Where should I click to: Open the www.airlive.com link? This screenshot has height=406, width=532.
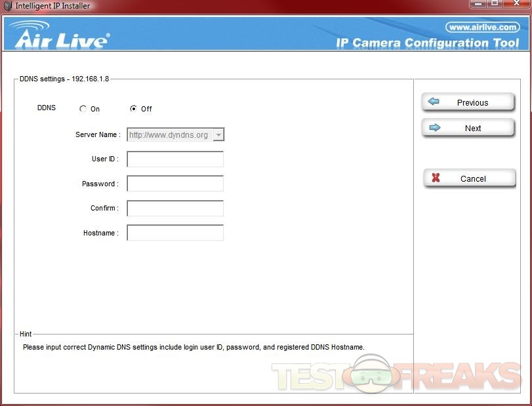click(x=482, y=27)
